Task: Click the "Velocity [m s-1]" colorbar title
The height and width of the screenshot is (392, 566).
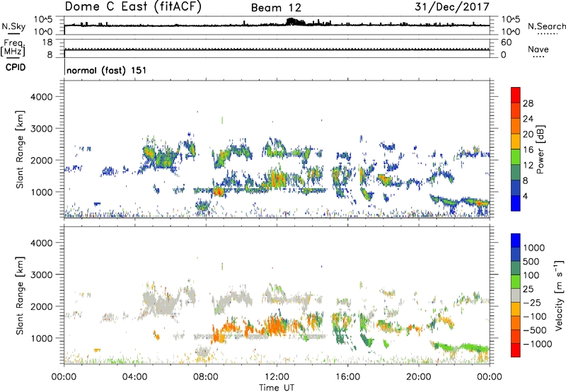Action: (x=559, y=295)
